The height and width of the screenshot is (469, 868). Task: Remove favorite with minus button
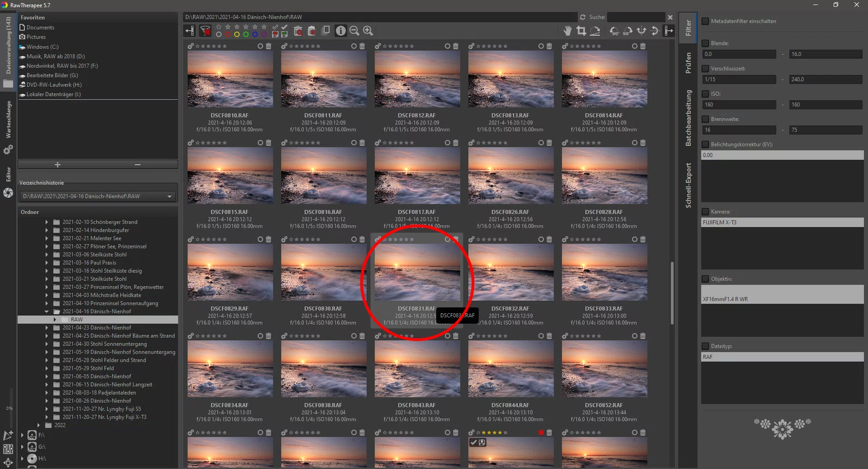[138, 164]
